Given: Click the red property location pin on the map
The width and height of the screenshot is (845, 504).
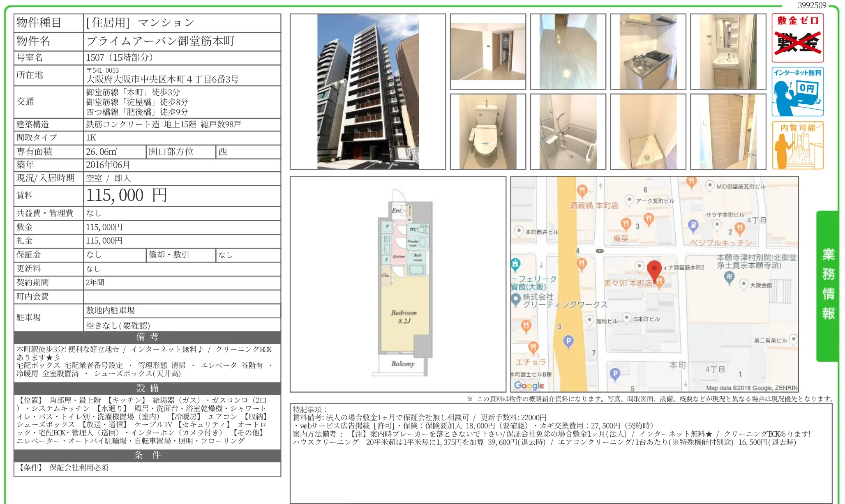Looking at the screenshot, I should 654,268.
